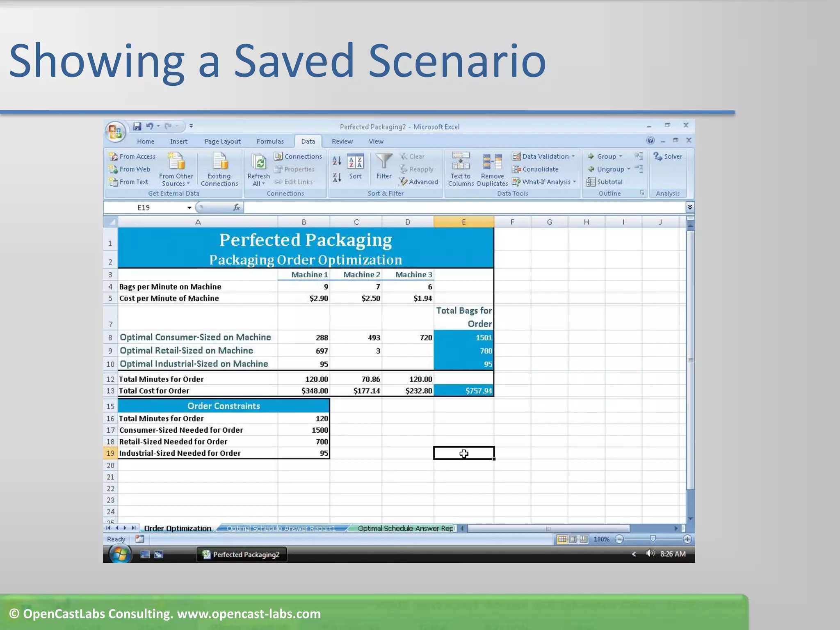Expand the Name Box dropdown arrow
The image size is (840, 630).
coord(189,208)
